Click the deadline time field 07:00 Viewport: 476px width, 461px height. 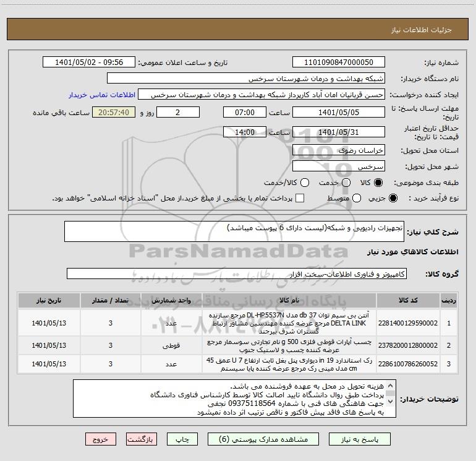[x=245, y=113]
